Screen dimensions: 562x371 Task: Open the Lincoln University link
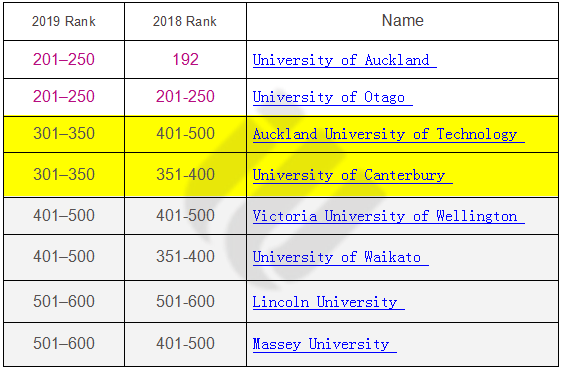[x=329, y=302]
